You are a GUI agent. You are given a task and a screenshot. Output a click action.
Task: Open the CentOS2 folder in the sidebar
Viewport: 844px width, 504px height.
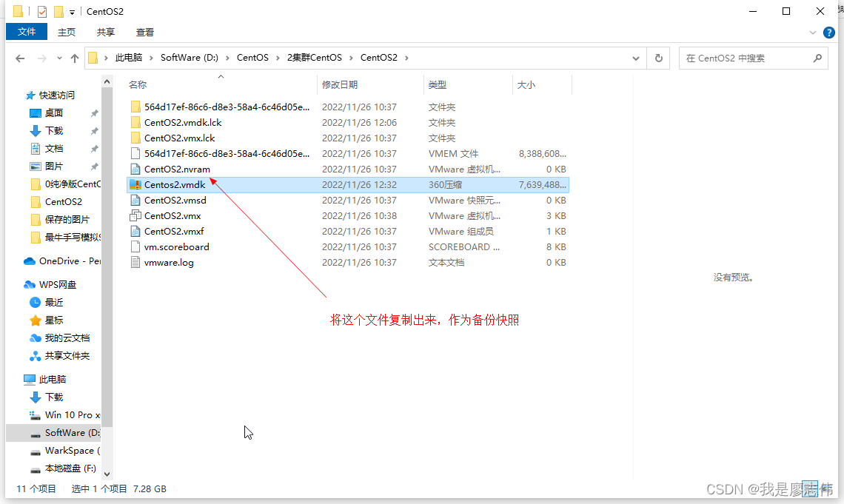pyautogui.click(x=64, y=202)
